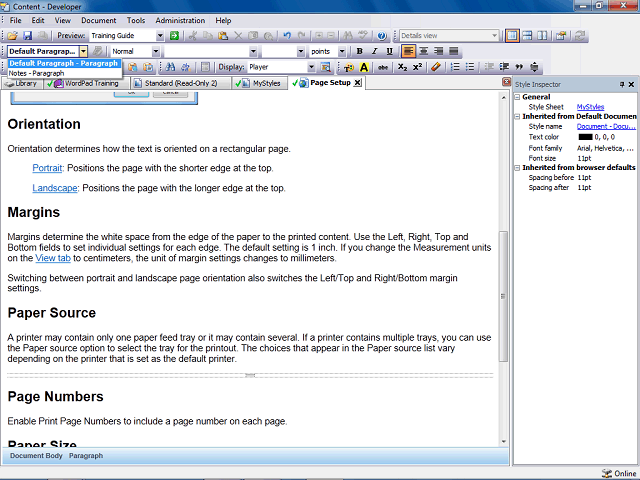Open the Document menu

[x=98, y=20]
